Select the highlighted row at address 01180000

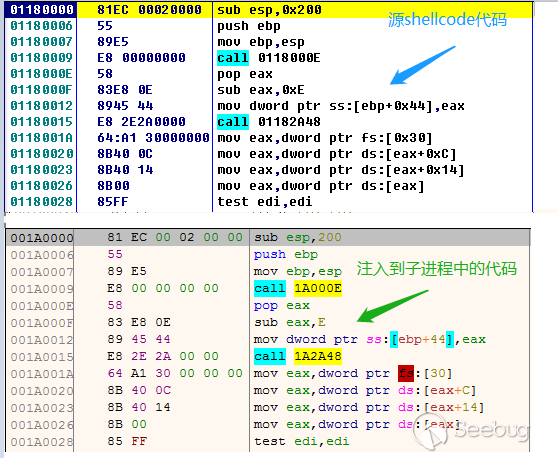click(x=269, y=10)
